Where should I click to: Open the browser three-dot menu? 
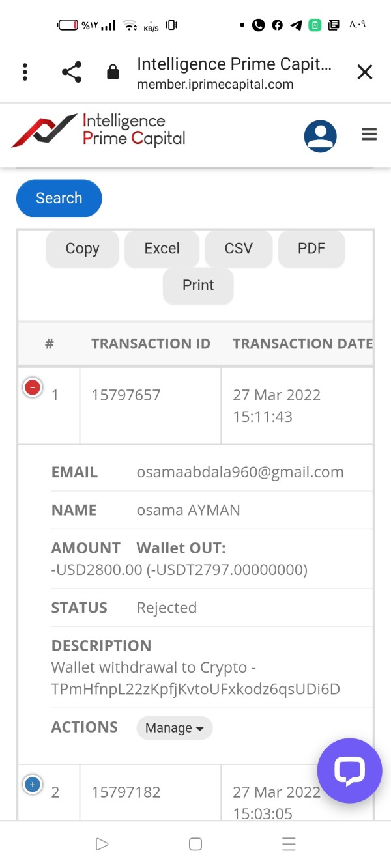click(x=25, y=72)
